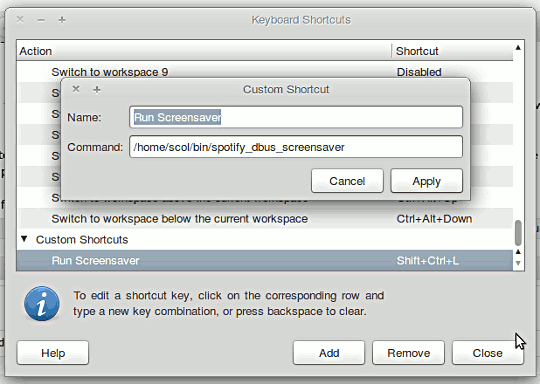The height and width of the screenshot is (384, 540).
Task: Maximize the Custom Shortcut dialog with plus icon
Action: coord(97,90)
